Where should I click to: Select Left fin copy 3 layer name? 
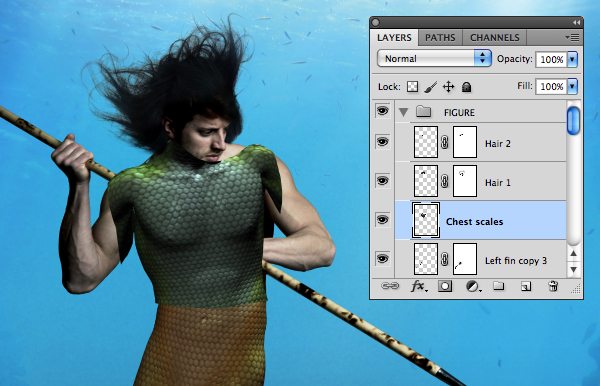pos(516,261)
